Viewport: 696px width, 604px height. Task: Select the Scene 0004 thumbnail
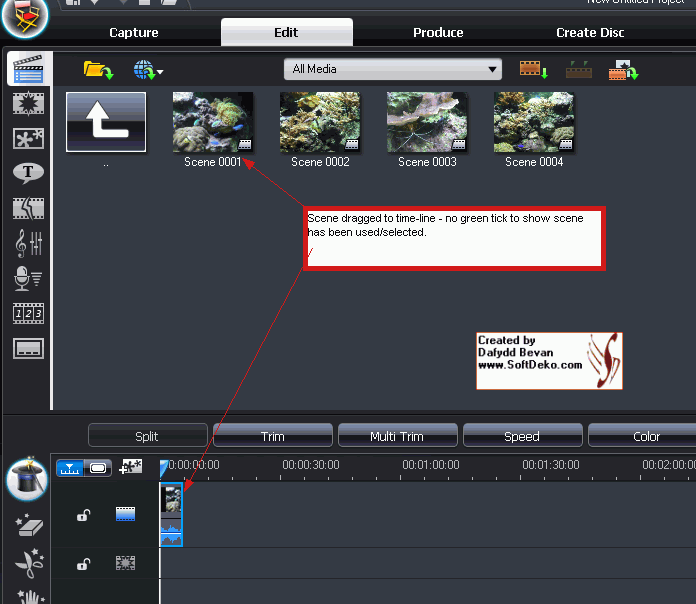pyautogui.click(x=534, y=122)
